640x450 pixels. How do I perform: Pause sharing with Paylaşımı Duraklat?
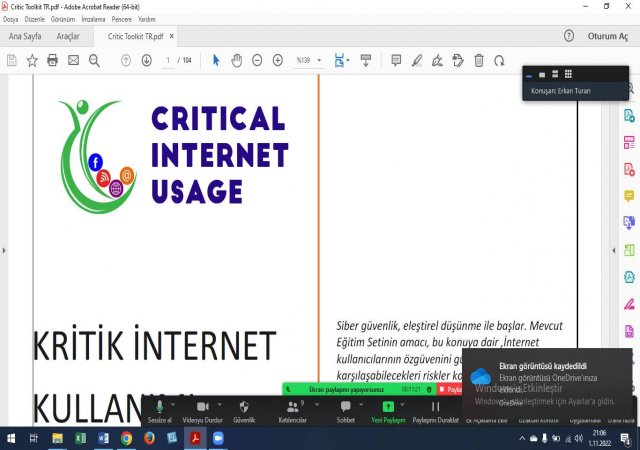tap(435, 411)
